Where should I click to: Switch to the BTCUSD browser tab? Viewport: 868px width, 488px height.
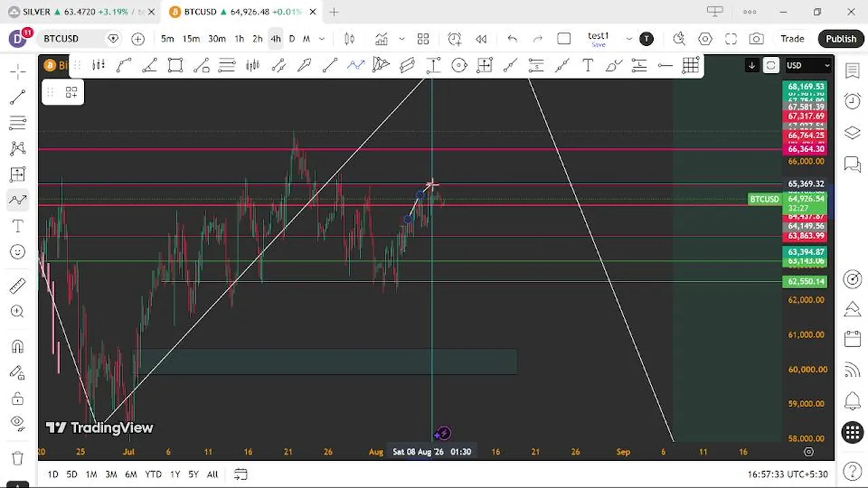point(243,12)
